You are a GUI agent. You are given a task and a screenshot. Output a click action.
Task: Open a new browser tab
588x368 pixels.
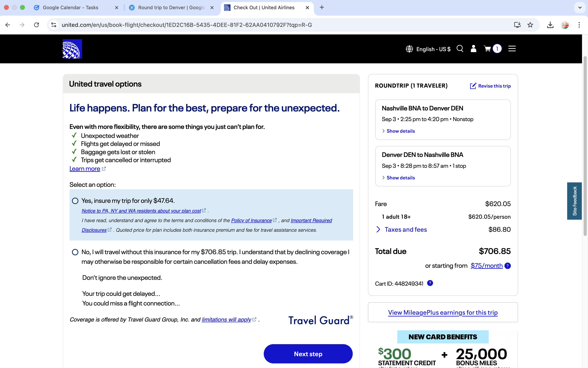click(322, 7)
